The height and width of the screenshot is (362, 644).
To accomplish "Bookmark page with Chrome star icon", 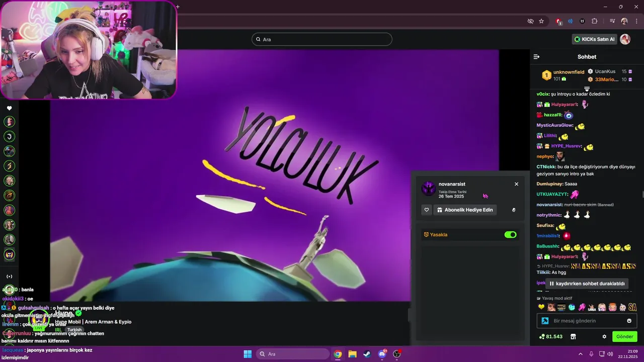I will (x=541, y=21).
